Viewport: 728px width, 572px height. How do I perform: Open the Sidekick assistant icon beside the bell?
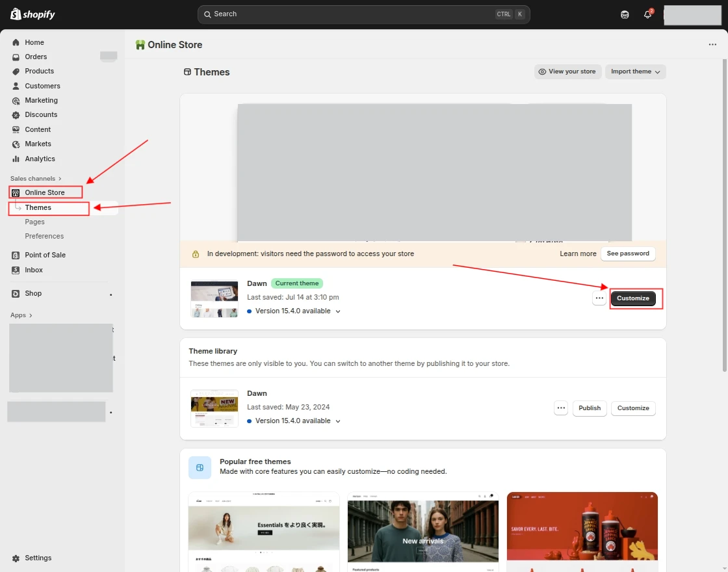[x=625, y=14]
